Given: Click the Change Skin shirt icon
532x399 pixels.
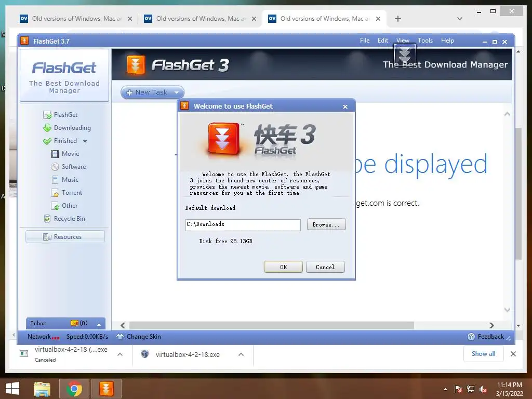Looking at the screenshot, I should pos(120,337).
